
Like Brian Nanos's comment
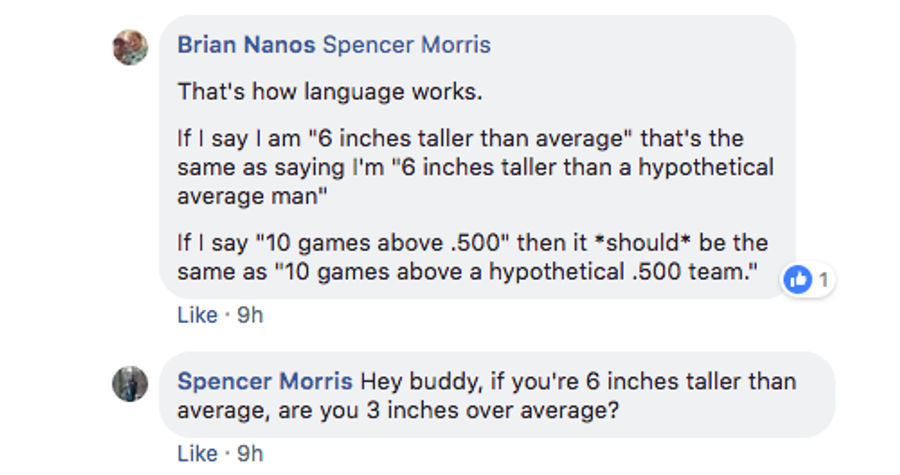(197, 315)
